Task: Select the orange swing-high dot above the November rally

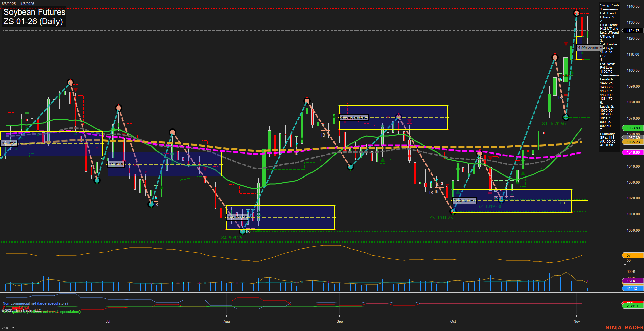Action: [576, 13]
